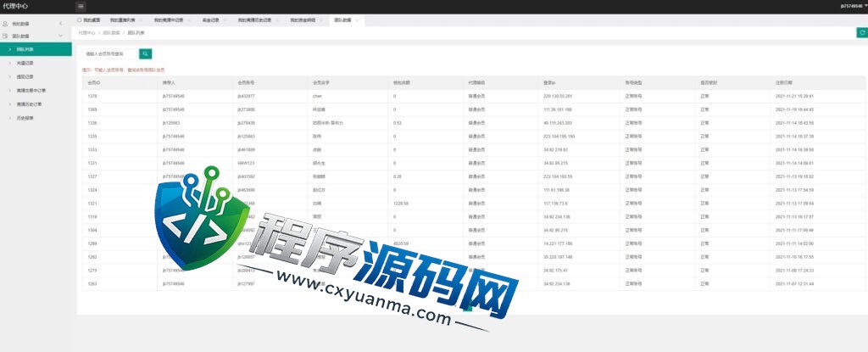Click balance 0.53 cell
Screen dimensions: 868x352
click(397, 122)
